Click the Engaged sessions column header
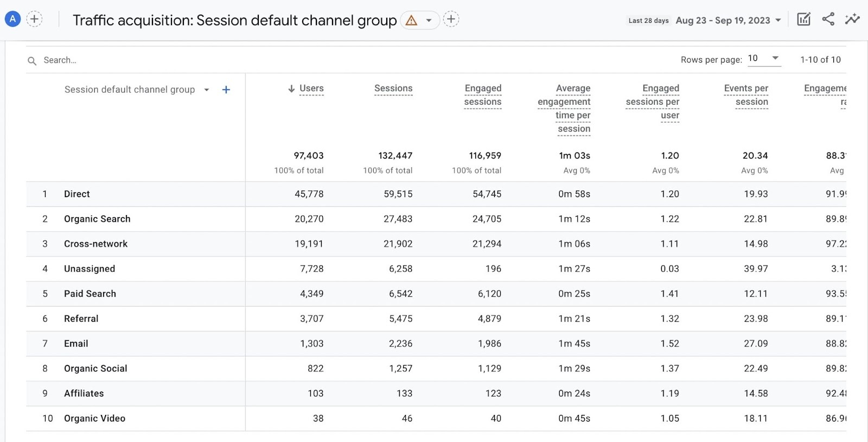The height and width of the screenshot is (442, 868). [x=483, y=95]
